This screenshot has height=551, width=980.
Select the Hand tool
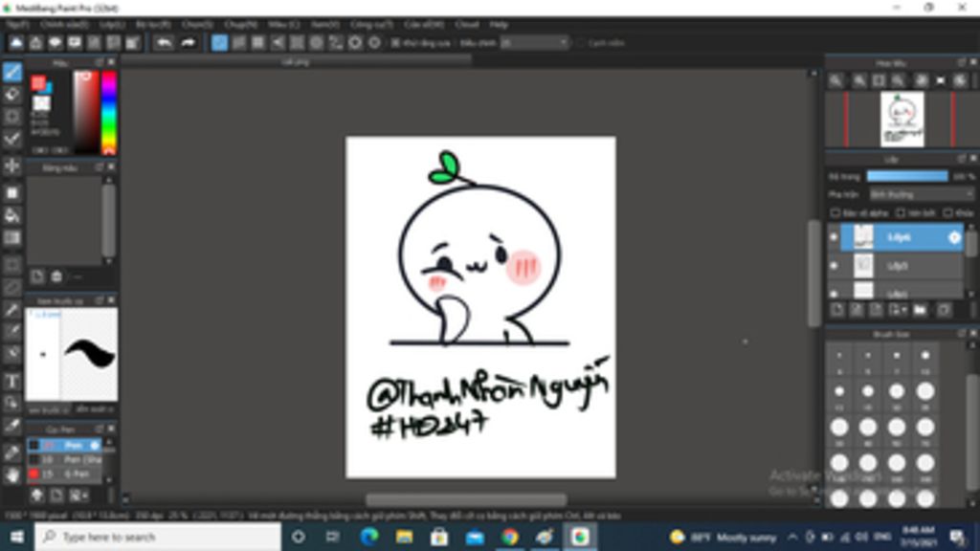click(x=11, y=475)
